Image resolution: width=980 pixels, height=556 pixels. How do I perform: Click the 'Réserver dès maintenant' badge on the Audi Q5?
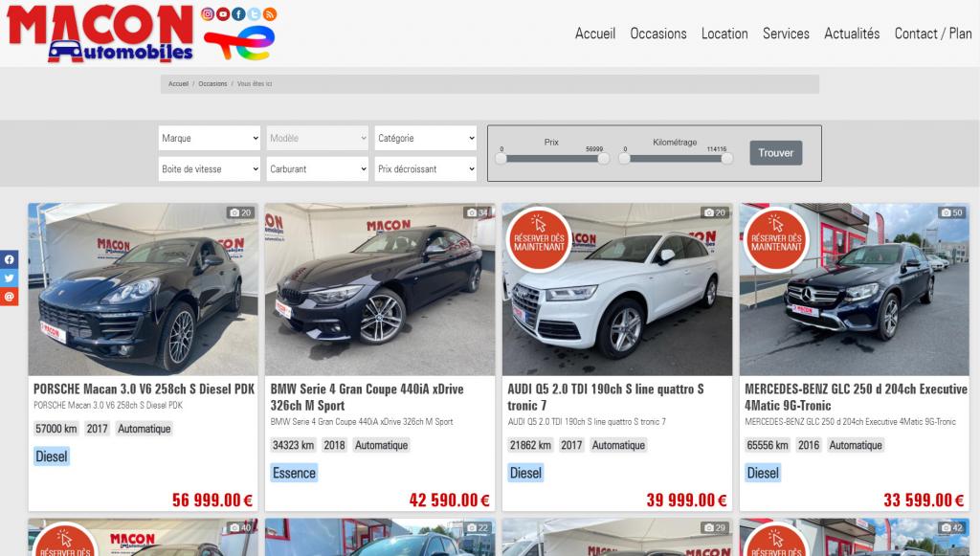pyautogui.click(x=541, y=242)
